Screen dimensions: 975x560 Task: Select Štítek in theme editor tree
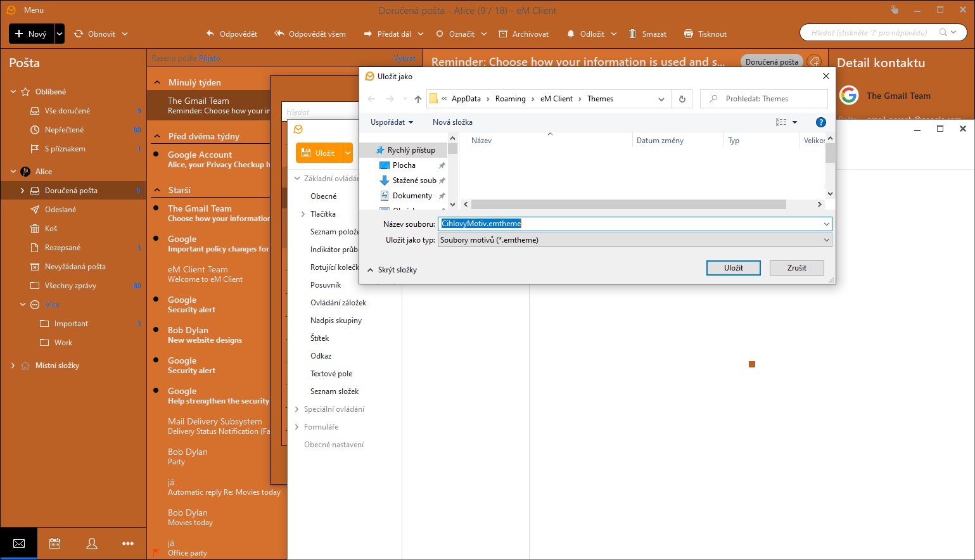pos(320,338)
